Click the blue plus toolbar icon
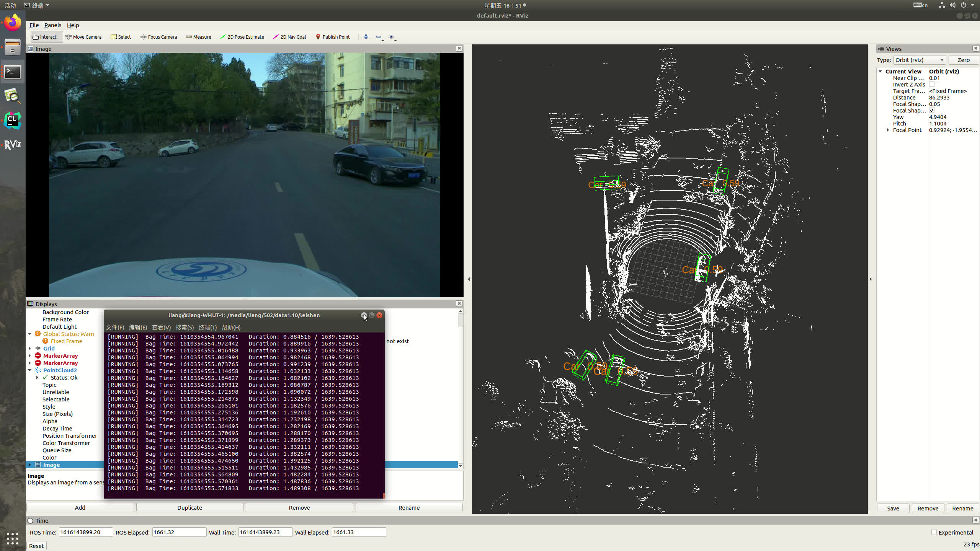Image resolution: width=980 pixels, height=551 pixels. click(366, 37)
